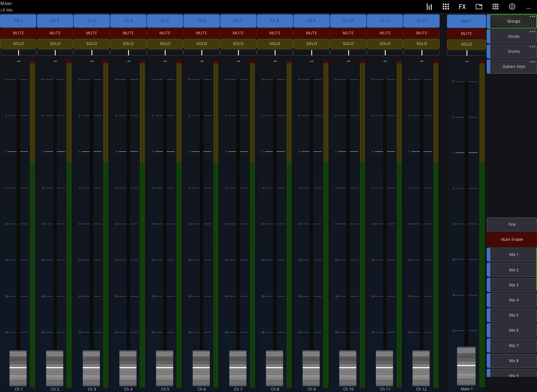The height and width of the screenshot is (392, 537).
Task: Open the meters view icon
Action: (429, 7)
